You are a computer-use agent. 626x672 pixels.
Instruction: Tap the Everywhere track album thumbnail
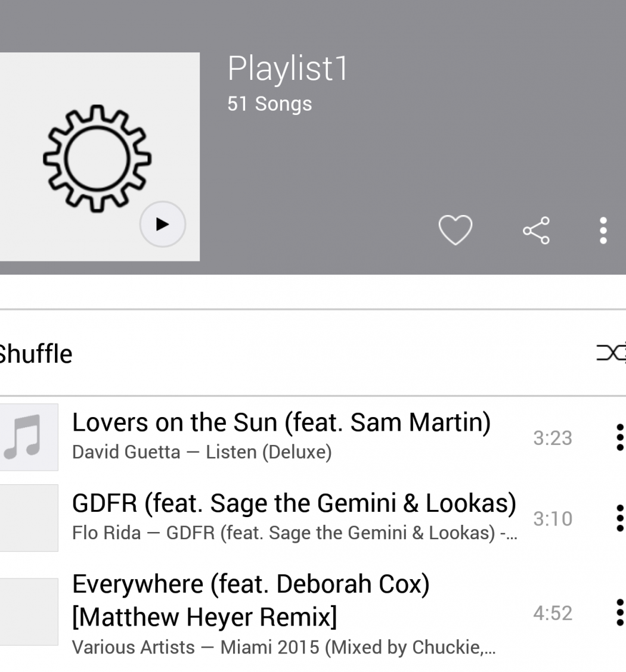point(29,612)
